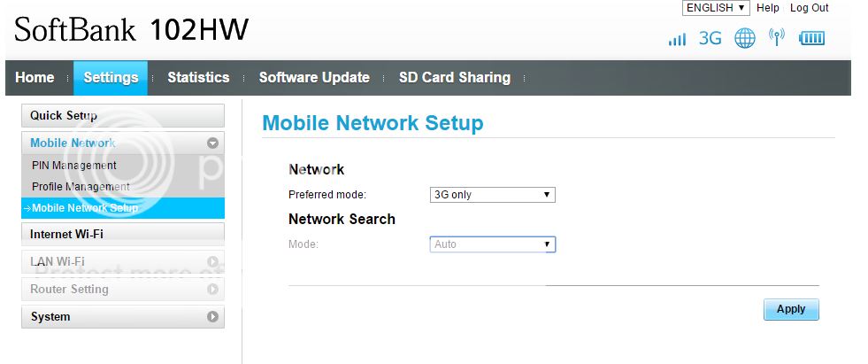Open Quick Setup in sidebar

(123, 116)
